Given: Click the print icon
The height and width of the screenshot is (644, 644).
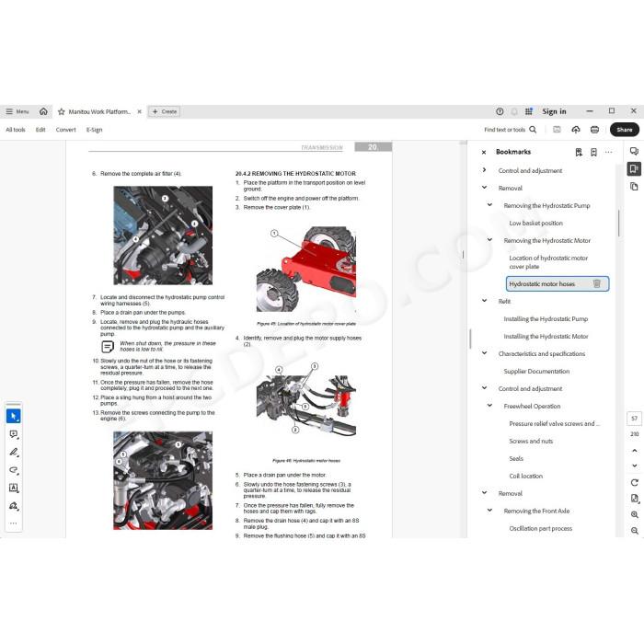Looking at the screenshot, I should click(x=594, y=130).
